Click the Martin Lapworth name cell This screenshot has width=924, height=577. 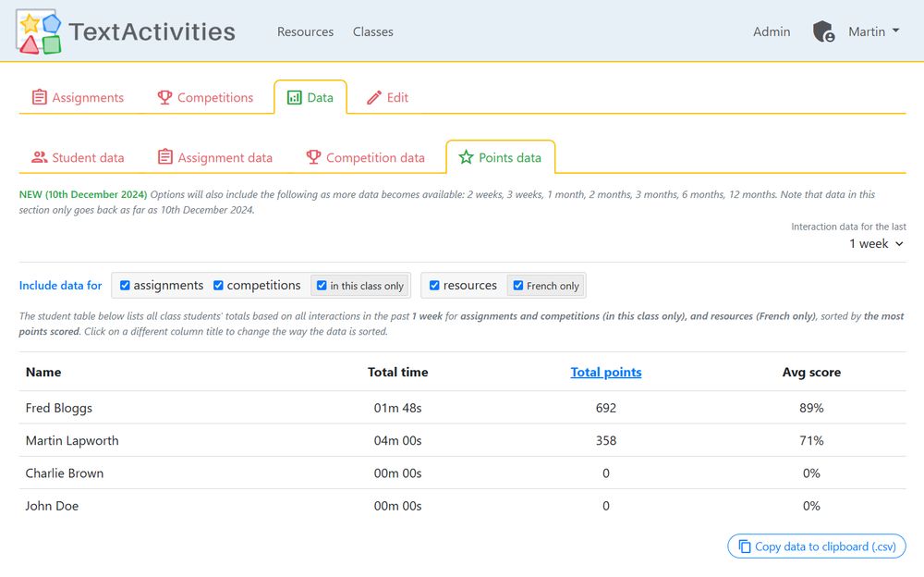coord(72,441)
